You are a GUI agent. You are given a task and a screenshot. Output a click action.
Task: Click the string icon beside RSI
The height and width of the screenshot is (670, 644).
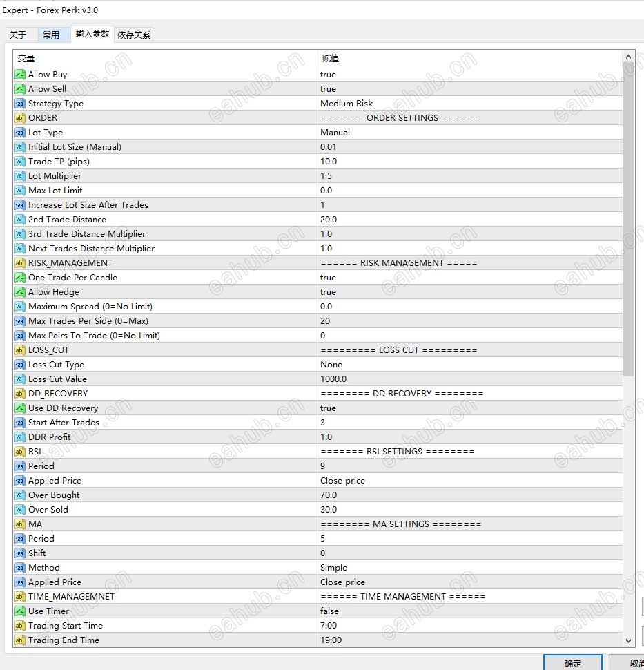pyautogui.click(x=19, y=452)
